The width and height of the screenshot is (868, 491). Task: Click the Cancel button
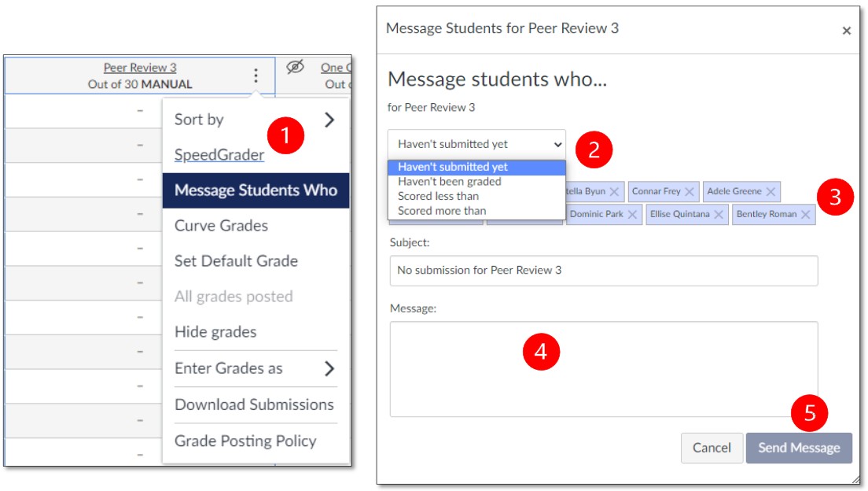point(712,448)
